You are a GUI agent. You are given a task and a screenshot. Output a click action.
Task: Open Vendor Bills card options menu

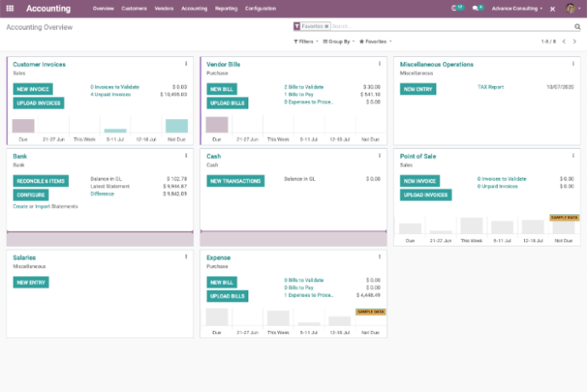tap(380, 64)
